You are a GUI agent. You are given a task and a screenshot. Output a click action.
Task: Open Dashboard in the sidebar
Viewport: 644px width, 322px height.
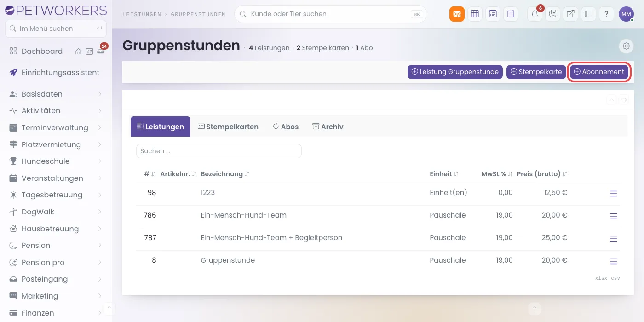pyautogui.click(x=41, y=52)
